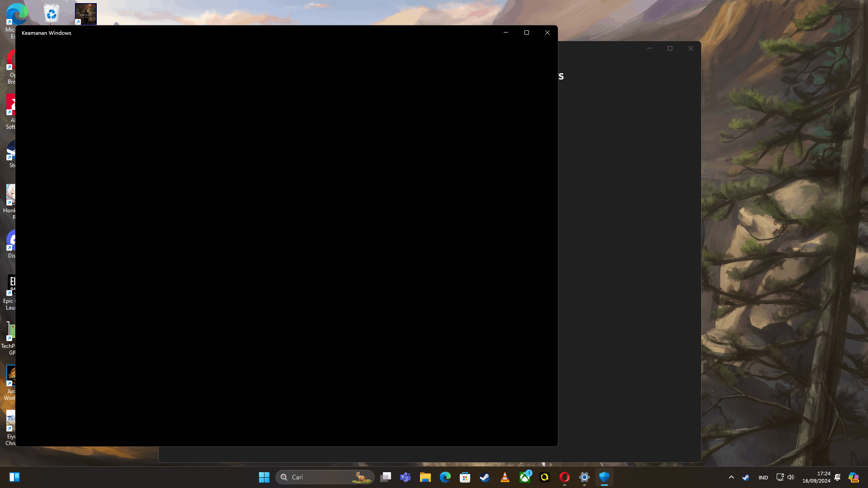Open Copilot preview icon in tray
Viewport: 868px width, 488px height.
[x=853, y=477]
